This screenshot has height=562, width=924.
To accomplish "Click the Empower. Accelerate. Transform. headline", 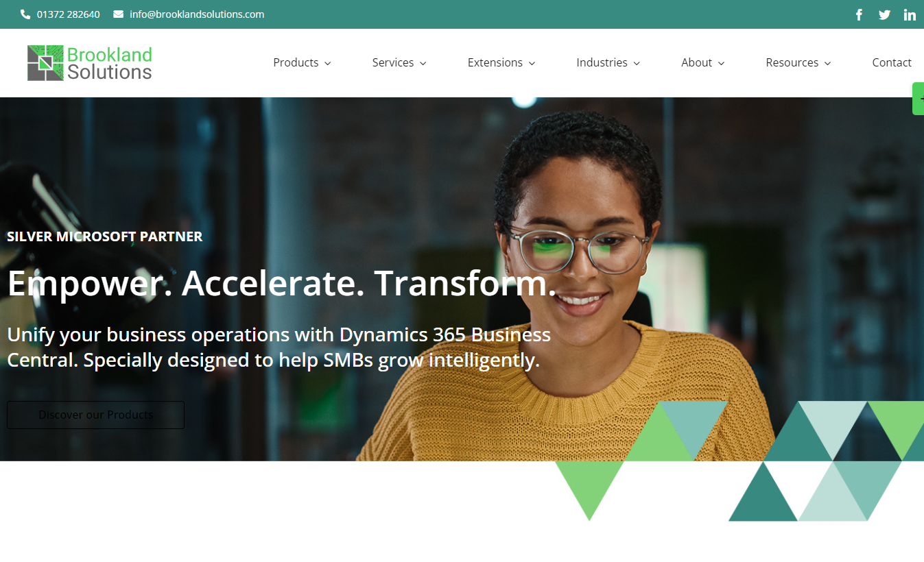I will coord(281,283).
